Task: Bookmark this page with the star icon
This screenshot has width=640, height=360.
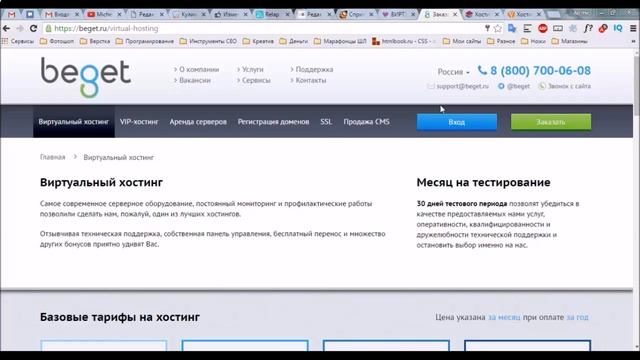Action: (x=498, y=28)
